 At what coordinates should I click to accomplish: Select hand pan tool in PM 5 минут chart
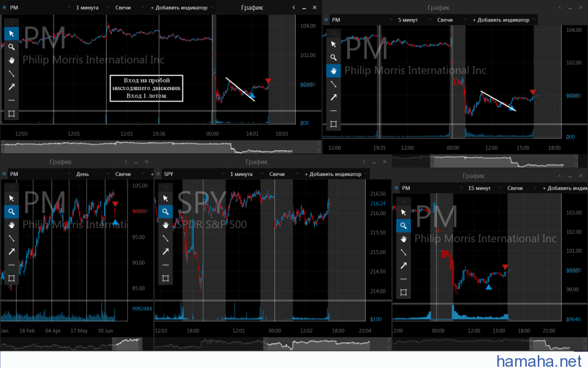(333, 71)
